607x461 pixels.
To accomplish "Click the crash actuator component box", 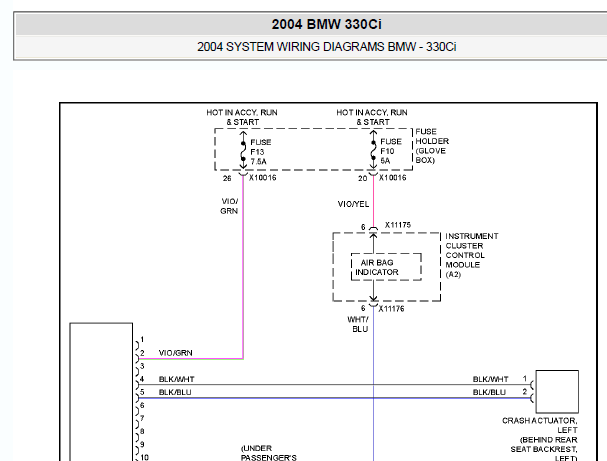I will (557, 392).
